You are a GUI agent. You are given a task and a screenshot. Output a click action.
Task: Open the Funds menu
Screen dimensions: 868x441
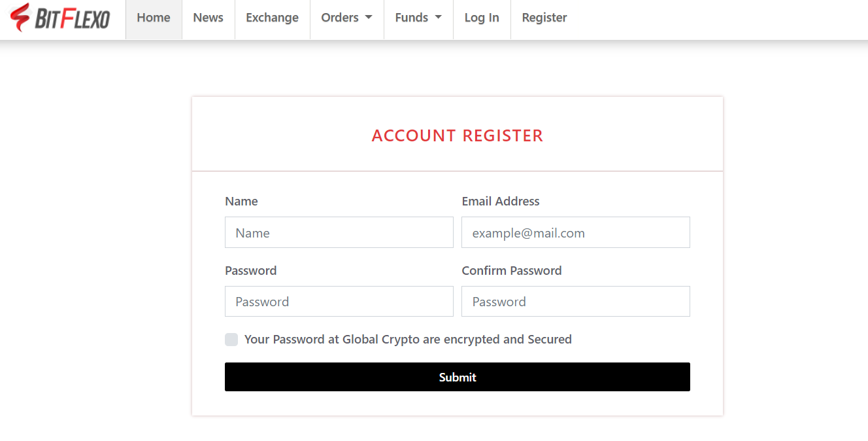(x=411, y=18)
